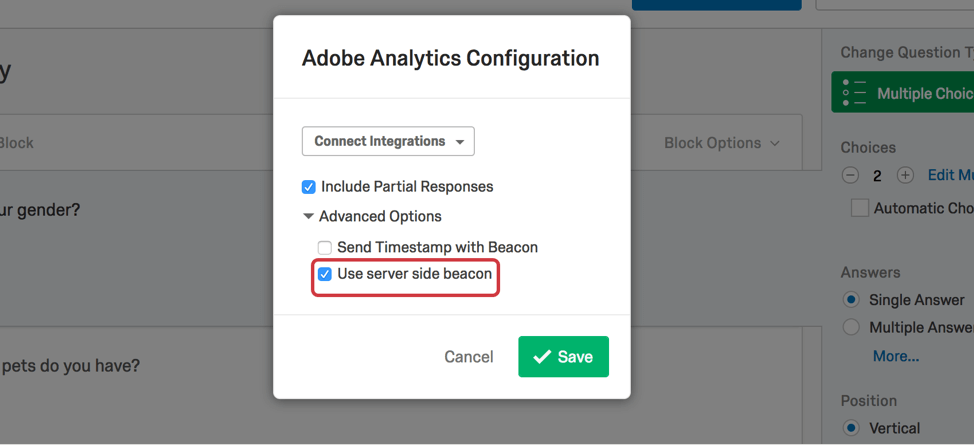Viewport: 974px width, 445px height.
Task: Uncheck Include Partial Responses
Action: pyautogui.click(x=308, y=186)
